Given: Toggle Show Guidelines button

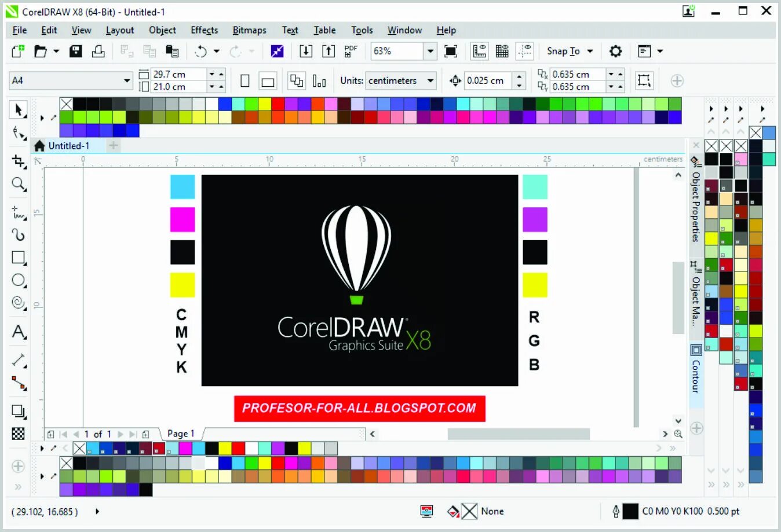Looking at the screenshot, I should click(x=525, y=51).
